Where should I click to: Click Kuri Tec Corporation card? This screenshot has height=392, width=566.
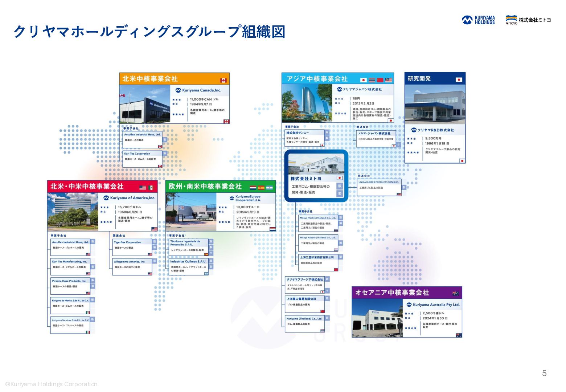pos(142,159)
